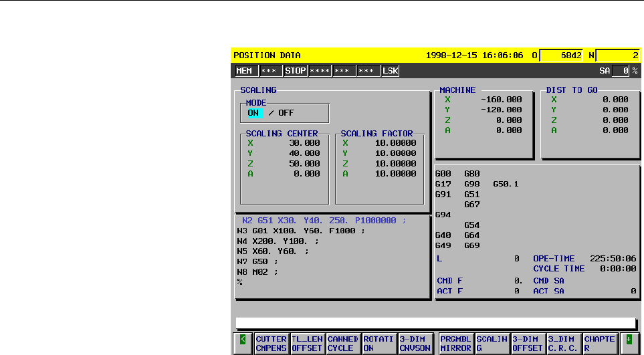Open the CHAPTER soft key

pyautogui.click(x=600, y=343)
